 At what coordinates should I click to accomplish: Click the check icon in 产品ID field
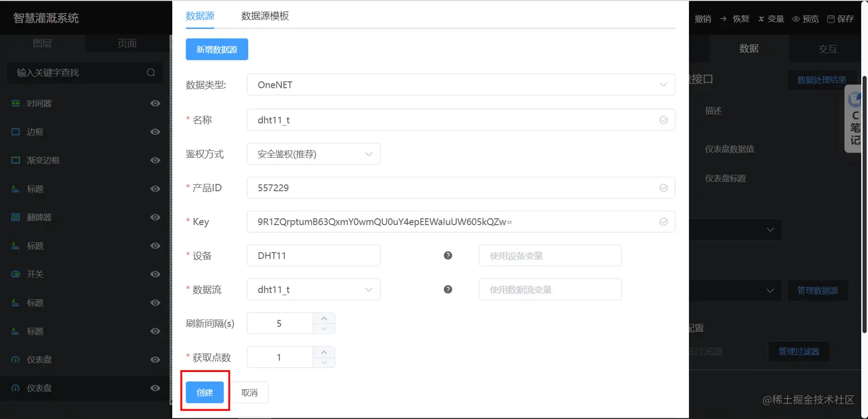click(x=664, y=188)
